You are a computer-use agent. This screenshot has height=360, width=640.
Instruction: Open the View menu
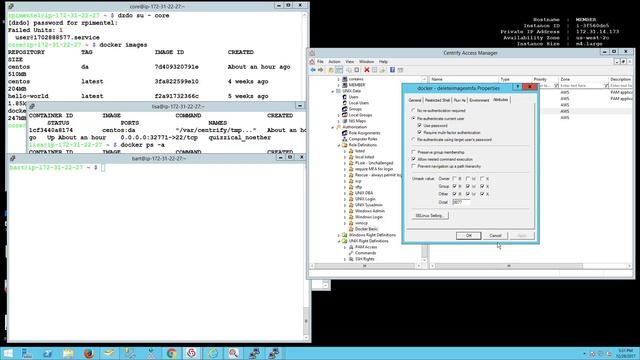350,62
